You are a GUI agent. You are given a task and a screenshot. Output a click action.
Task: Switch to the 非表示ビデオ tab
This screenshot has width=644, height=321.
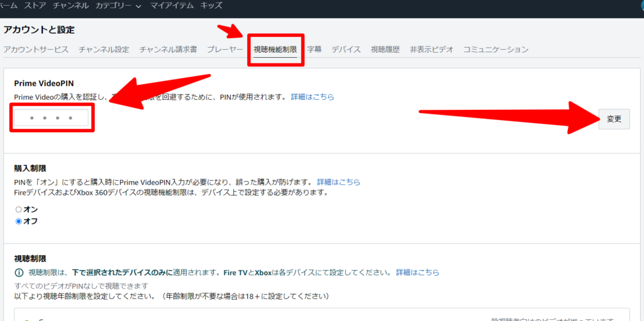point(431,50)
